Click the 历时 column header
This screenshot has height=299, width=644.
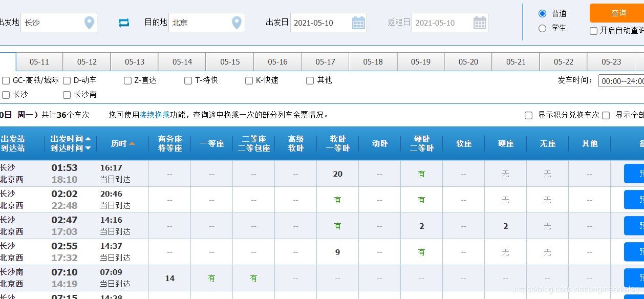coord(118,144)
